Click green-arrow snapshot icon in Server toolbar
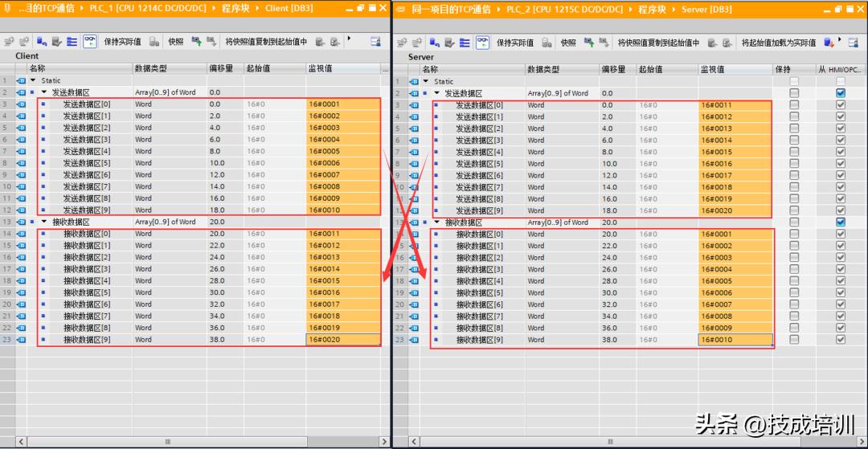 pos(589,43)
